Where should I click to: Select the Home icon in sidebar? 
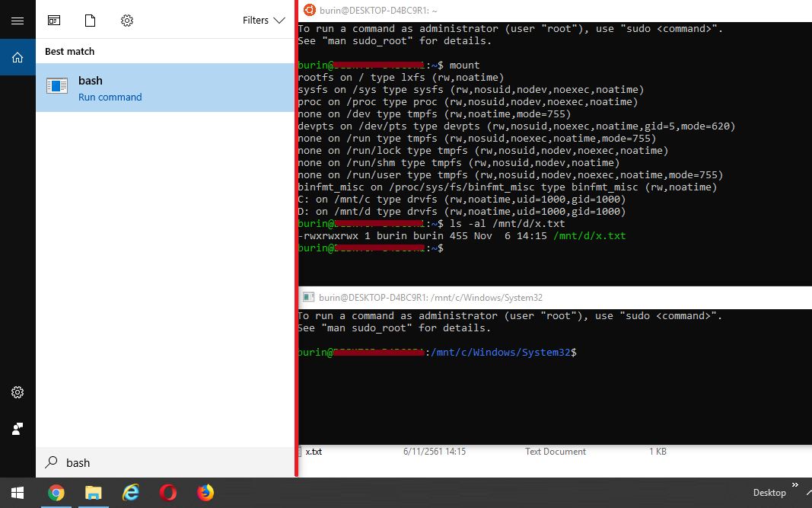pyautogui.click(x=18, y=57)
